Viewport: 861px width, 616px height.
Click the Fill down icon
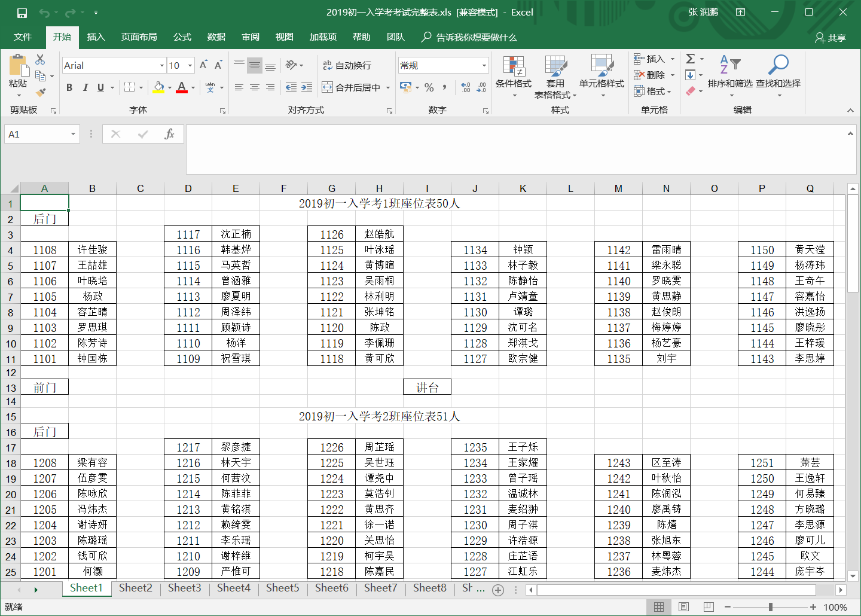(691, 75)
